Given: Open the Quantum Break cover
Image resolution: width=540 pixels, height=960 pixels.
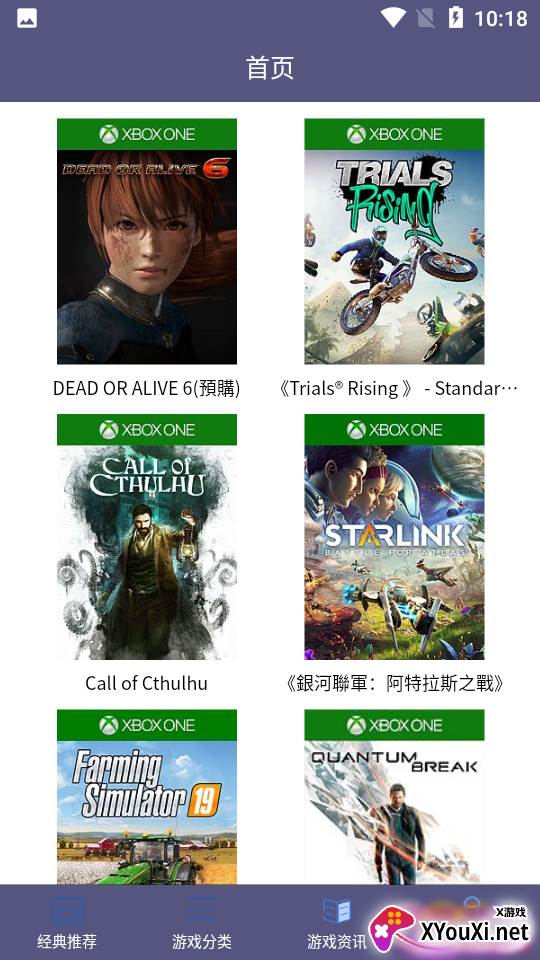Looking at the screenshot, I should (x=394, y=797).
